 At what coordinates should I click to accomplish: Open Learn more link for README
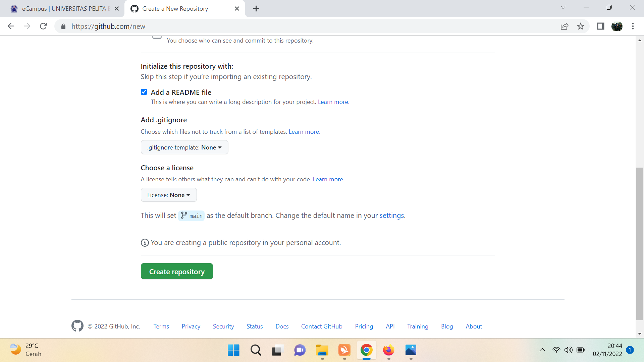pos(333,102)
